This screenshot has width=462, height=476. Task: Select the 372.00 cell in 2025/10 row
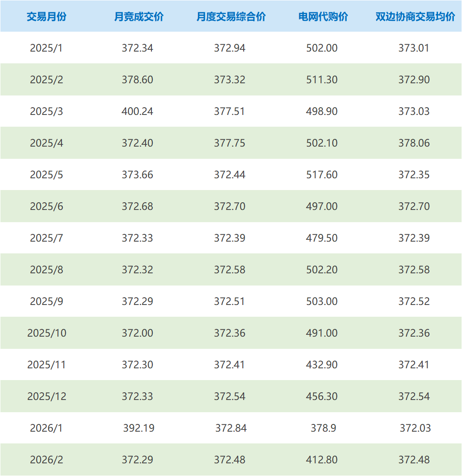[x=137, y=333]
